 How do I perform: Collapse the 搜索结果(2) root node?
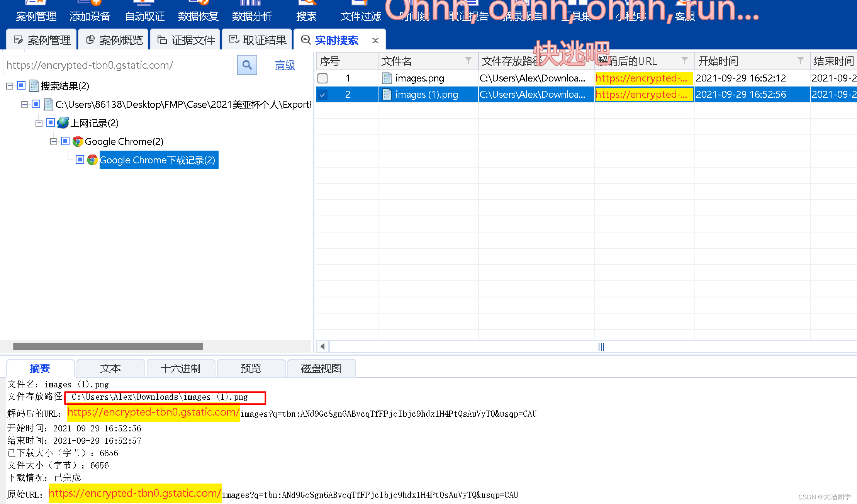[x=10, y=86]
